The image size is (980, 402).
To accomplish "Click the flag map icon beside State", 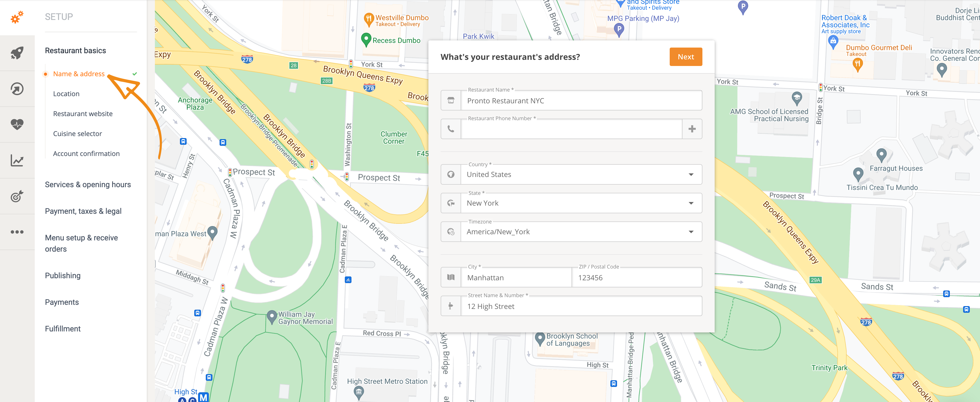I will click(x=451, y=203).
